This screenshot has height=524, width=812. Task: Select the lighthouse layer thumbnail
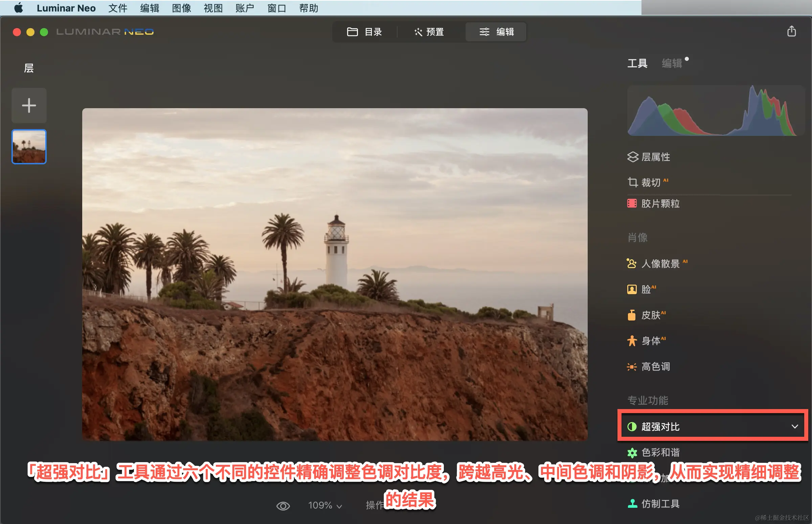point(29,147)
